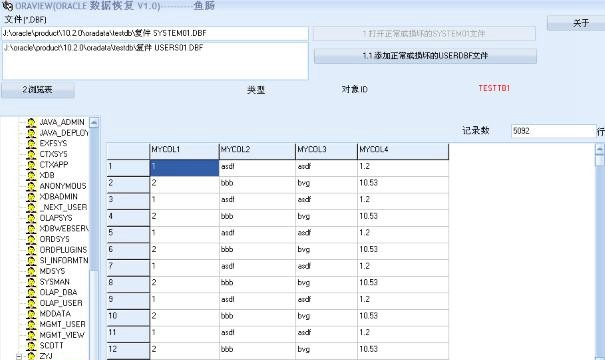This screenshot has height=360, width=605.
Task: Click row header 1 in the data grid
Action: tap(128, 168)
